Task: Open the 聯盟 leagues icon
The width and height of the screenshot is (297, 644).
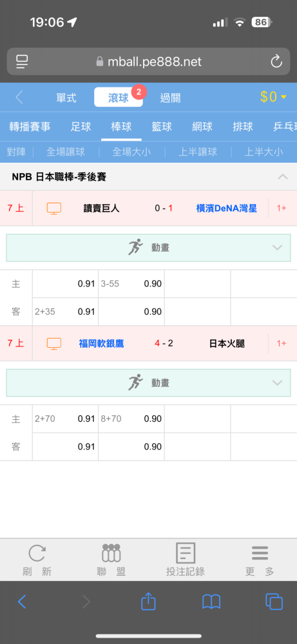Action: click(x=111, y=553)
